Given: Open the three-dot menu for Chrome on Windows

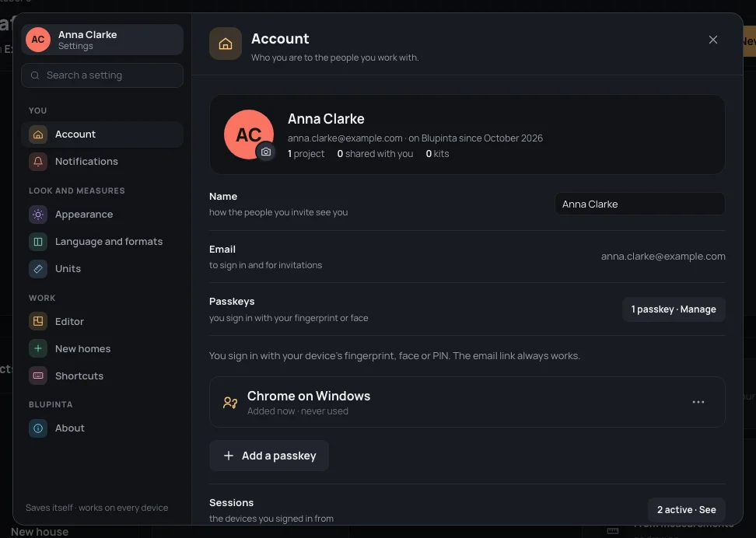Looking at the screenshot, I should pos(698,402).
